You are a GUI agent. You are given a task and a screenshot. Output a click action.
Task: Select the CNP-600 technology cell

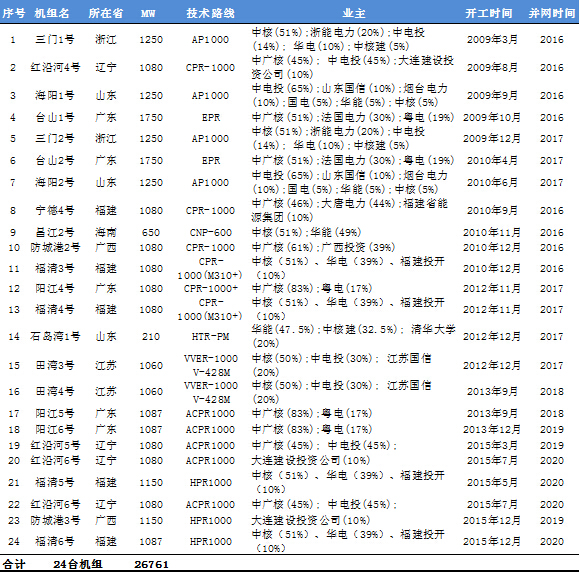(x=210, y=233)
